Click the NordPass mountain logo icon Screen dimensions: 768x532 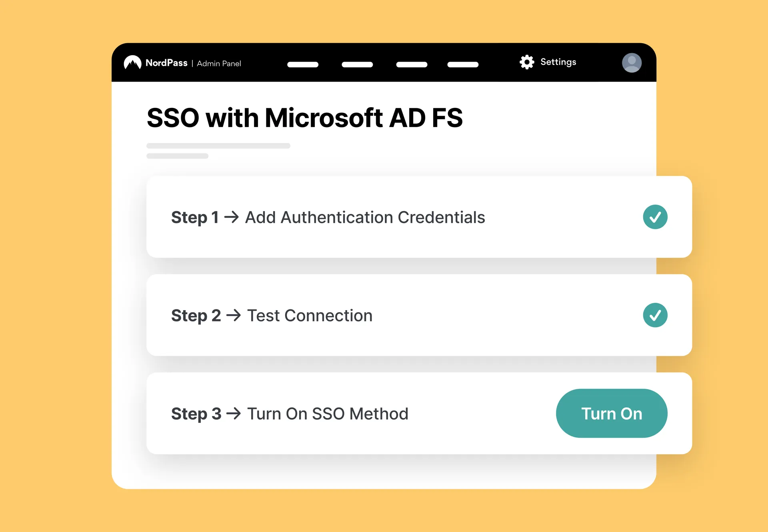[132, 63]
